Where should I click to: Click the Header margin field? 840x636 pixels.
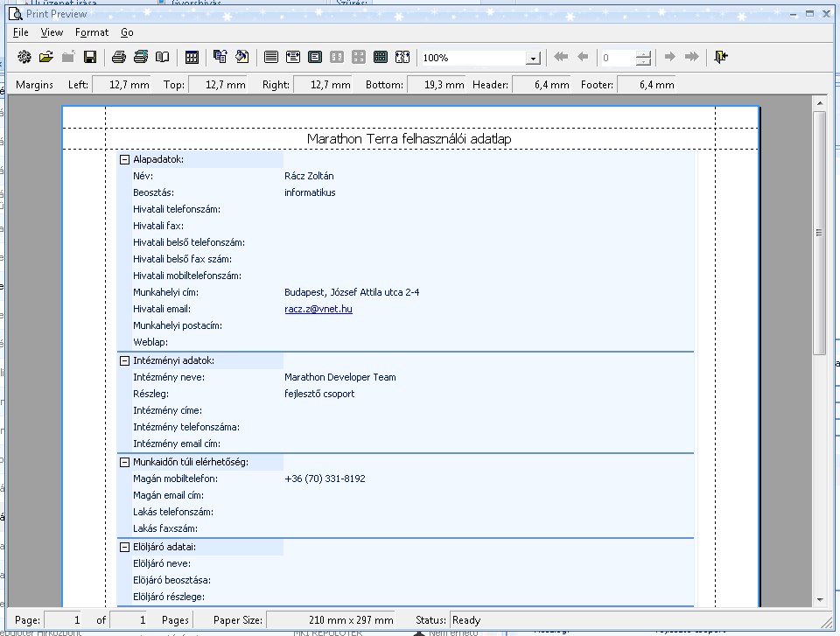click(541, 85)
